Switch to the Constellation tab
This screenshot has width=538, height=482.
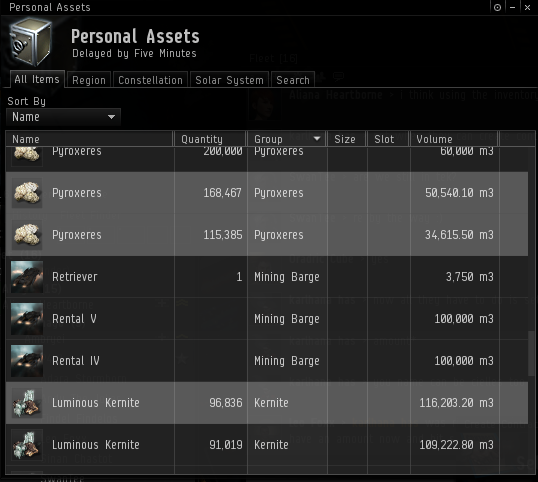(x=150, y=80)
